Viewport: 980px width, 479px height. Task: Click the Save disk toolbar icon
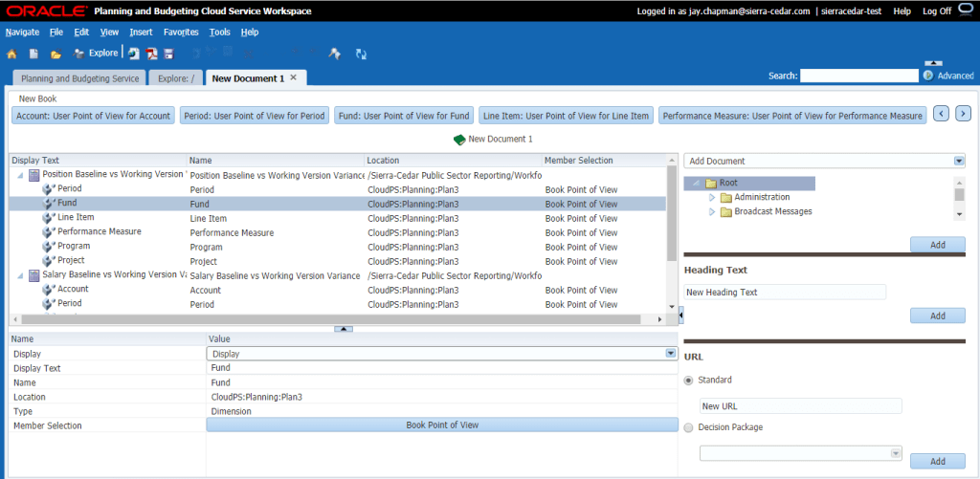tap(168, 54)
